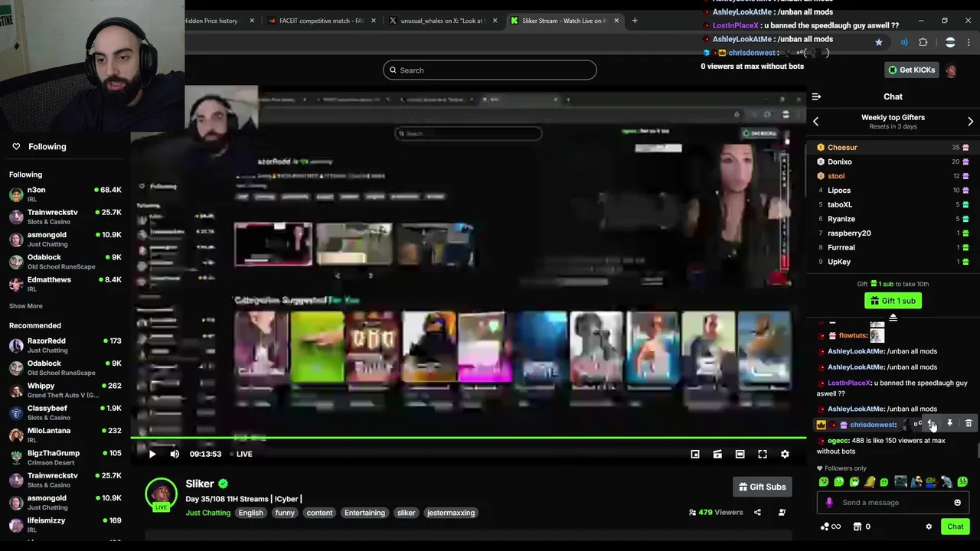The width and height of the screenshot is (980, 551).
Task: Jump to LIVE position in player
Action: 241,454
